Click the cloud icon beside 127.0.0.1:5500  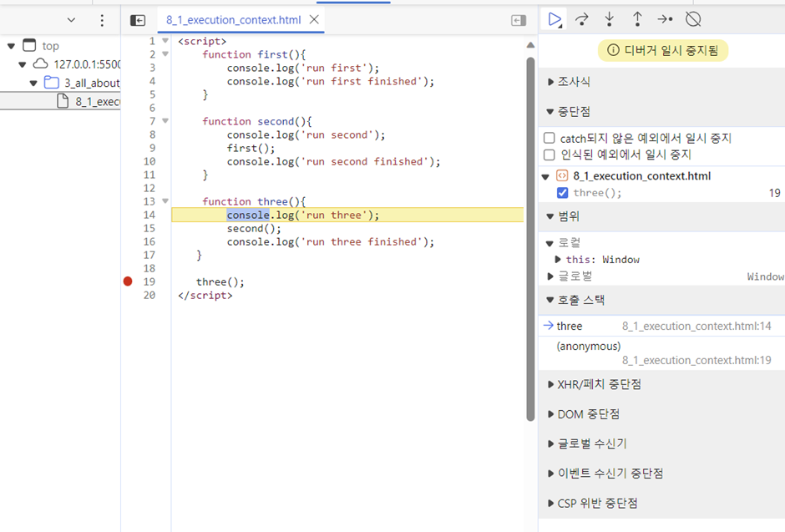coord(41,64)
